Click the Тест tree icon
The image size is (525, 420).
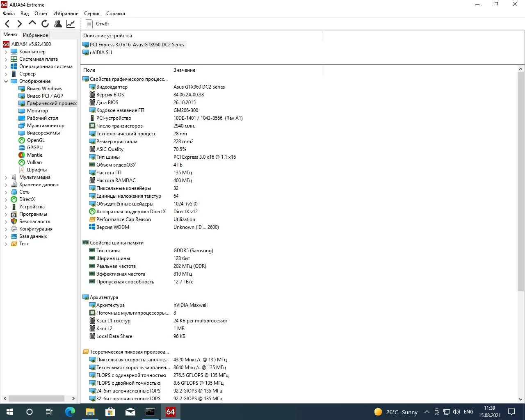14,244
